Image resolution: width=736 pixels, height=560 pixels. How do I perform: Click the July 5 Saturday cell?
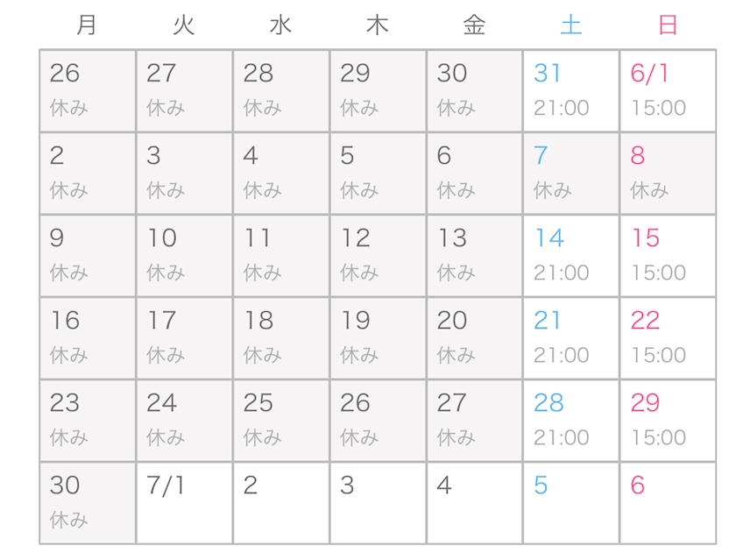pos(570,503)
